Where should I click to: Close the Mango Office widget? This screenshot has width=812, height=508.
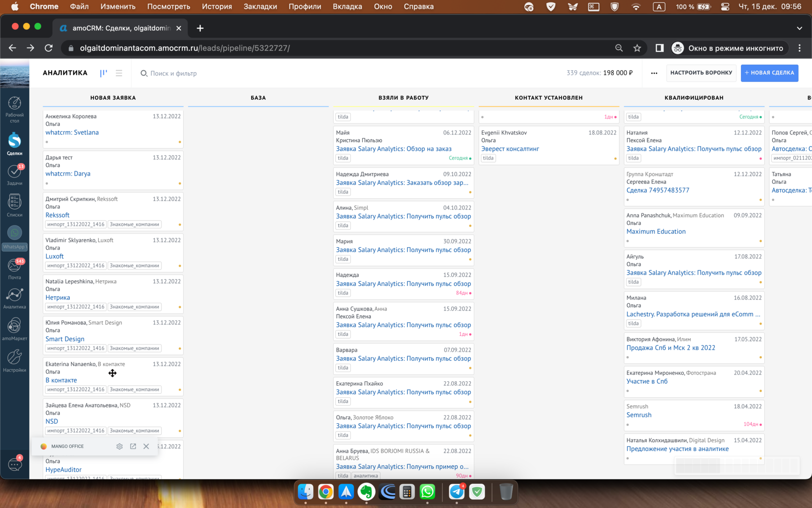click(x=146, y=447)
